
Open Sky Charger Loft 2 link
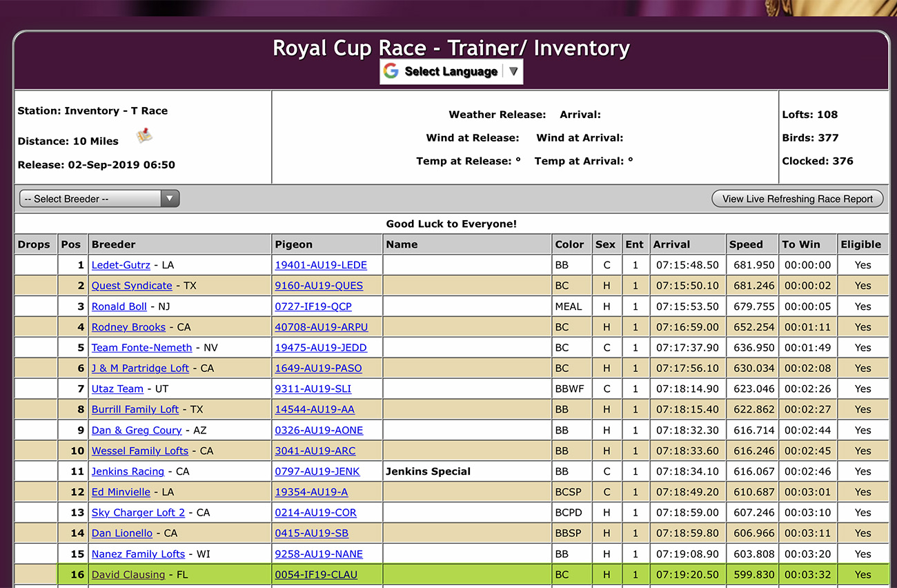tap(138, 513)
